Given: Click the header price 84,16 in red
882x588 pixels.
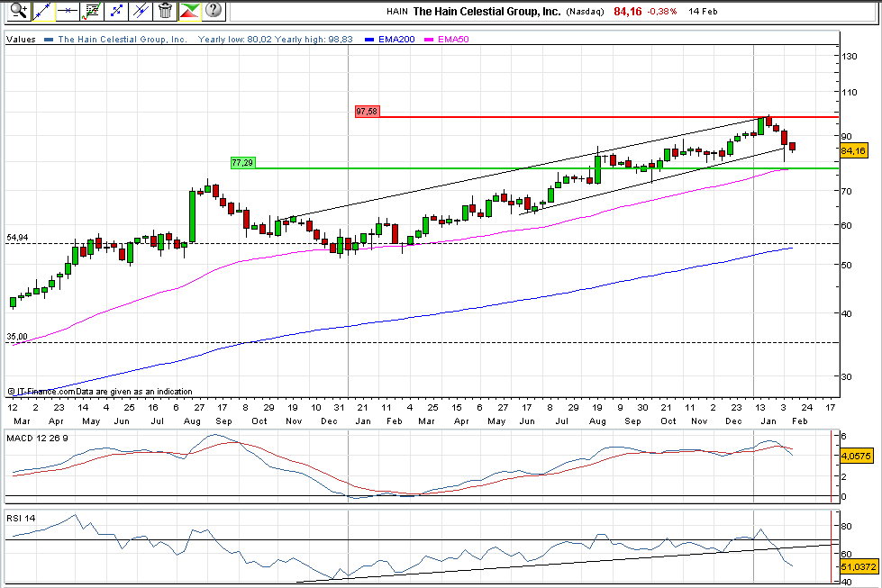Looking at the screenshot, I should pyautogui.click(x=627, y=11).
